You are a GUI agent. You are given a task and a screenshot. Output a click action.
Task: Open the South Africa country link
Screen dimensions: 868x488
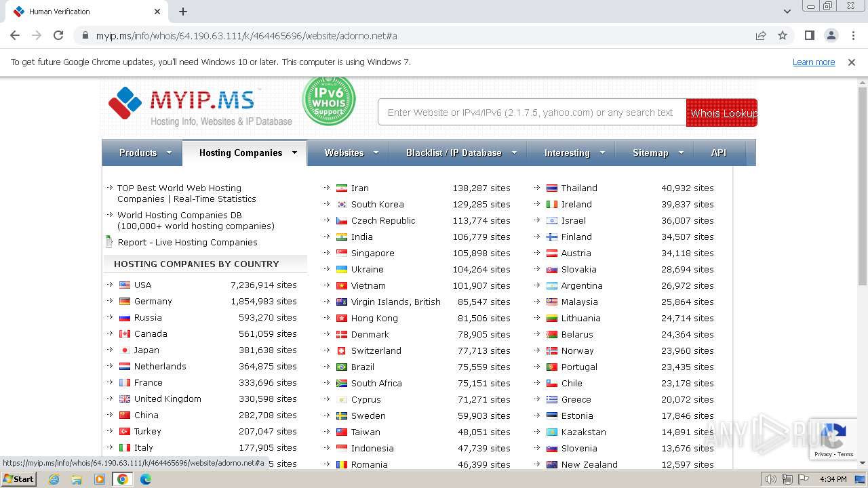376,384
